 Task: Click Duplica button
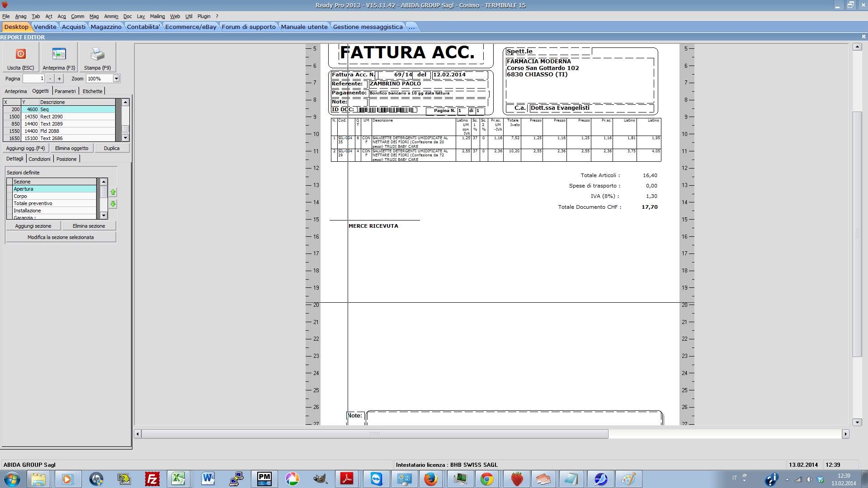click(x=112, y=148)
